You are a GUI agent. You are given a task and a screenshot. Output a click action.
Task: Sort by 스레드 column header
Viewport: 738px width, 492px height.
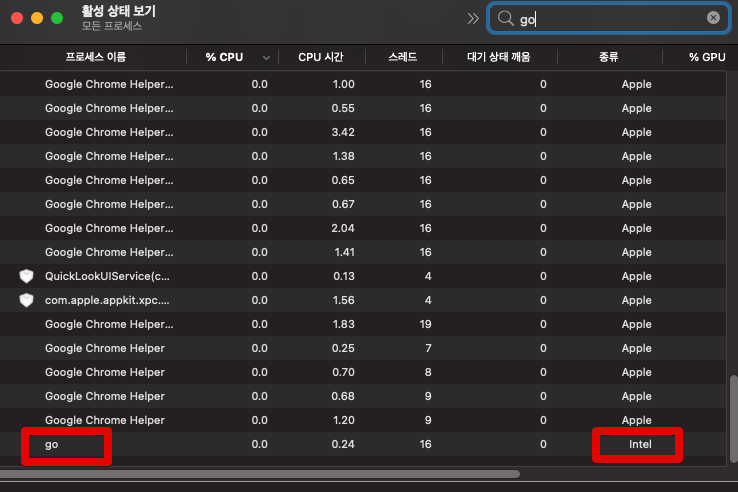(402, 57)
